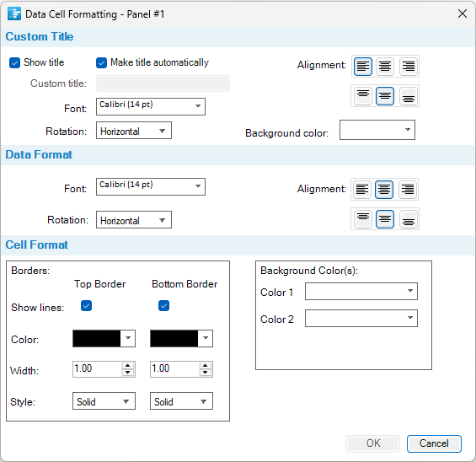476x462 pixels.
Task: Decrease Bottom Border width with down arrow
Action: pyautogui.click(x=206, y=373)
